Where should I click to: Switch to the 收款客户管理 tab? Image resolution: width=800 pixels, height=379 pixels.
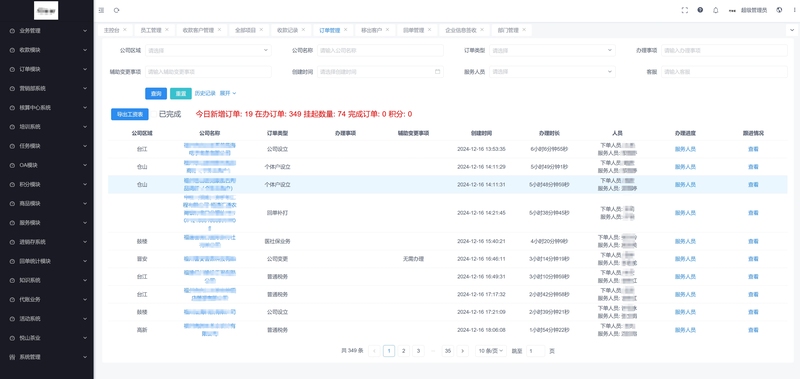(x=198, y=31)
